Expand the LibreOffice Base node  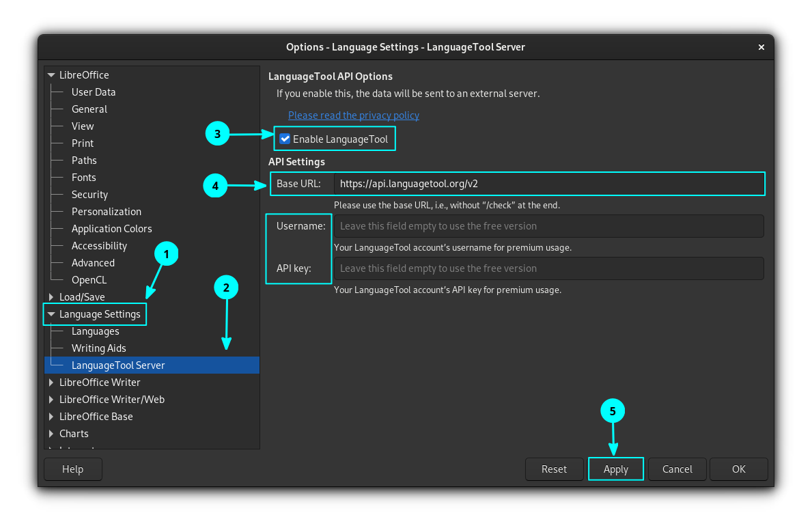click(x=51, y=417)
